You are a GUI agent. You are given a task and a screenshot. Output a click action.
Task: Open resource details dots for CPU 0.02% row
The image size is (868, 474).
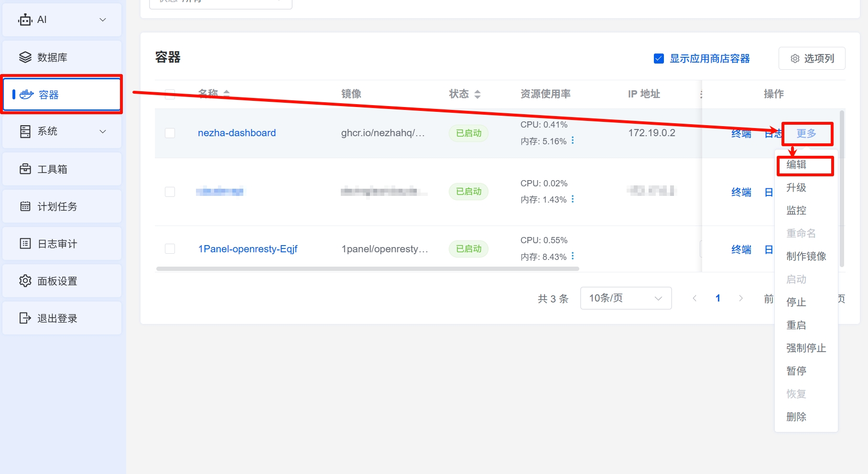[573, 199]
